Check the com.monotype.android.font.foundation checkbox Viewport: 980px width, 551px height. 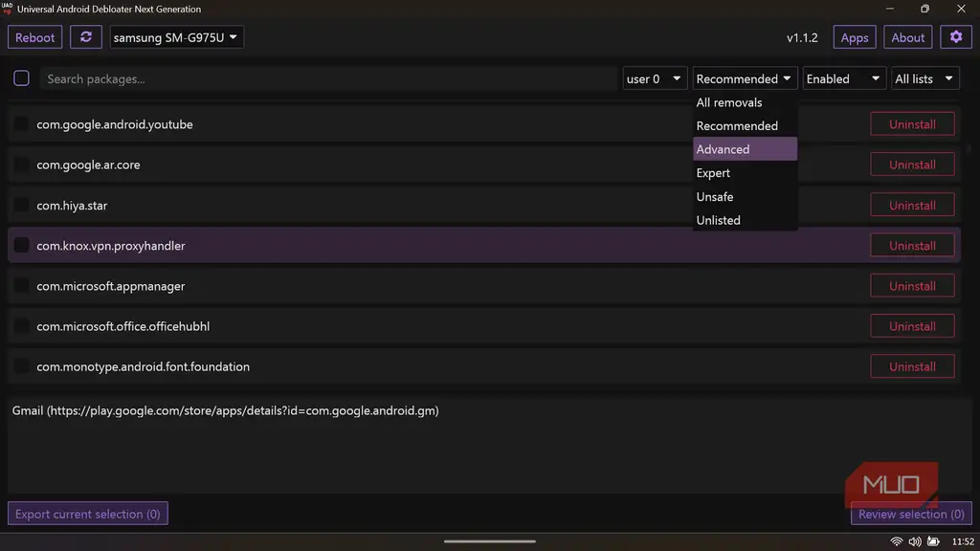pos(21,366)
